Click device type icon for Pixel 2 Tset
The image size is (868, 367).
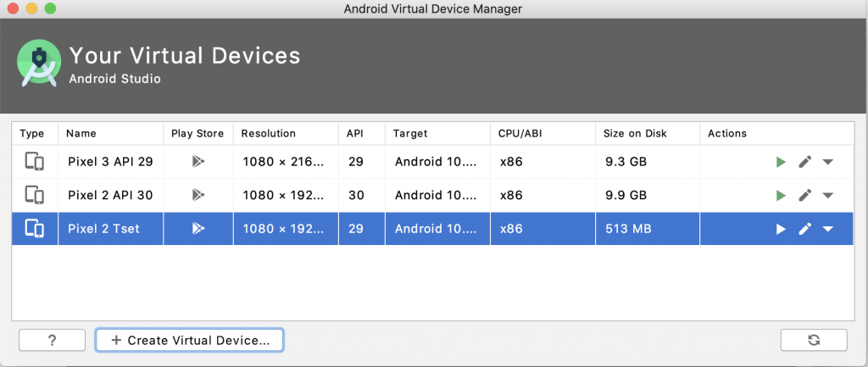click(x=34, y=228)
